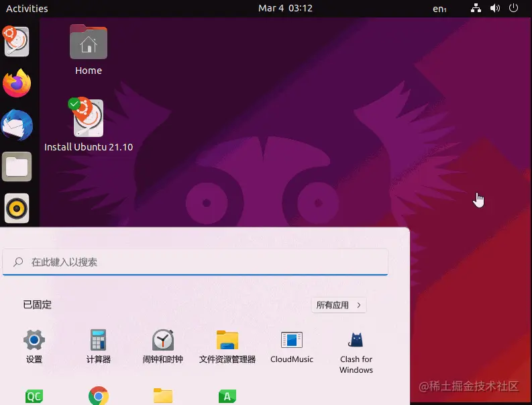Open Thunderbird mail from the dock
Screen dimensions: 532x405
click(x=17, y=125)
